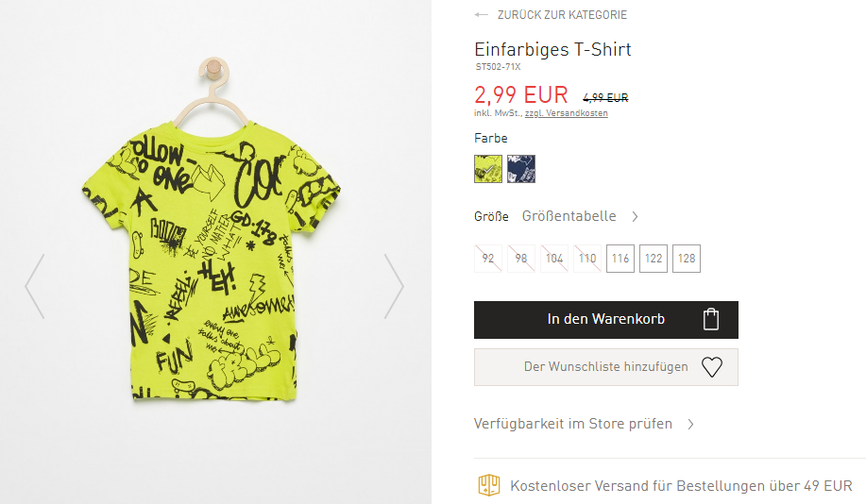This screenshot has height=504, width=866.
Task: Select the navy blue color swatch
Action: coord(521,169)
